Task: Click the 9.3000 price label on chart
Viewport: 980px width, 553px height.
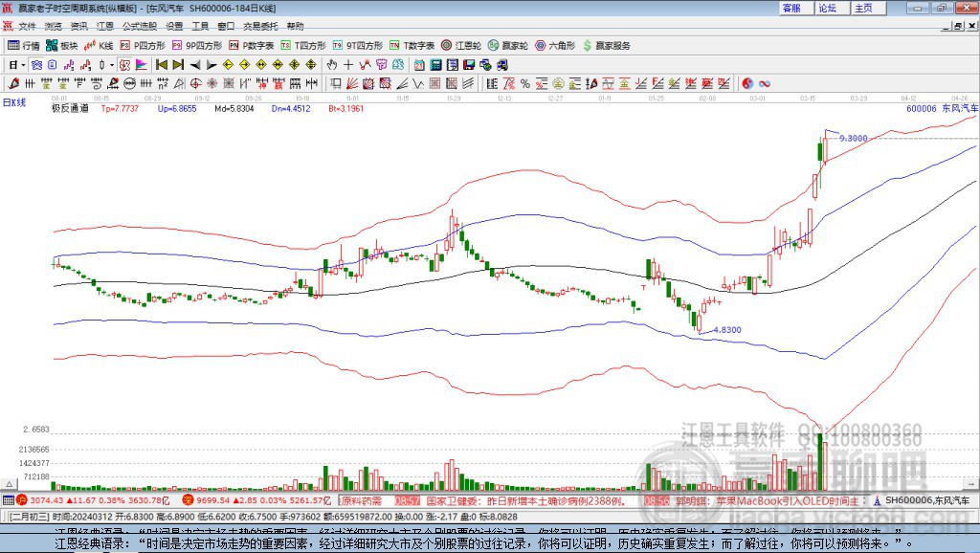Action: point(853,138)
